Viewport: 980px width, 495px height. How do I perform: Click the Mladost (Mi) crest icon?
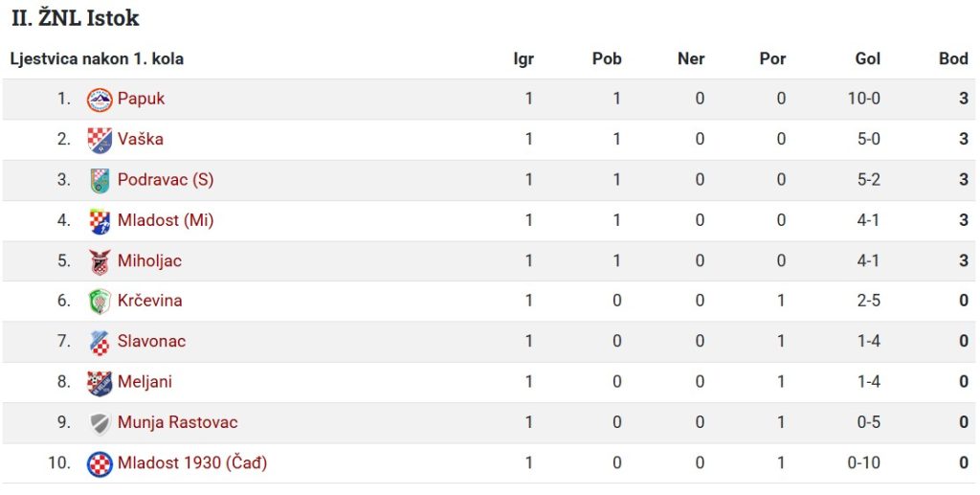100,221
